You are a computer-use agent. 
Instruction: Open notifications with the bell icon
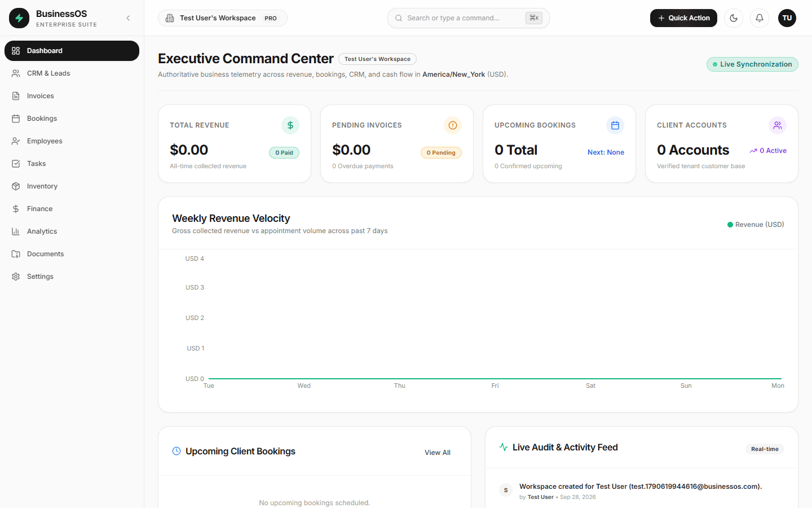pyautogui.click(x=760, y=18)
